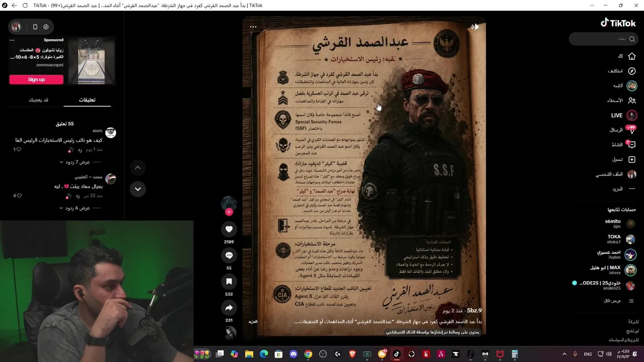Viewport: 644px width, 362px height.
Task: Click the microphone icon in system tray
Action: coord(575,354)
